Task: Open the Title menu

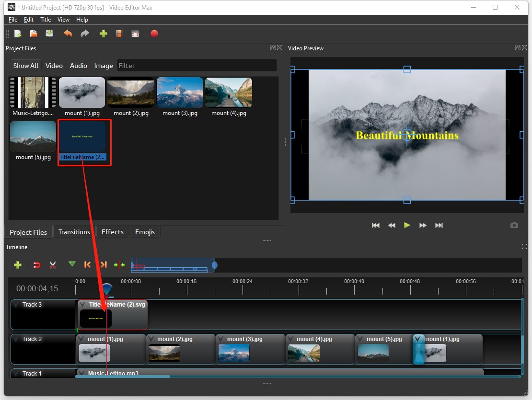Action: point(46,20)
